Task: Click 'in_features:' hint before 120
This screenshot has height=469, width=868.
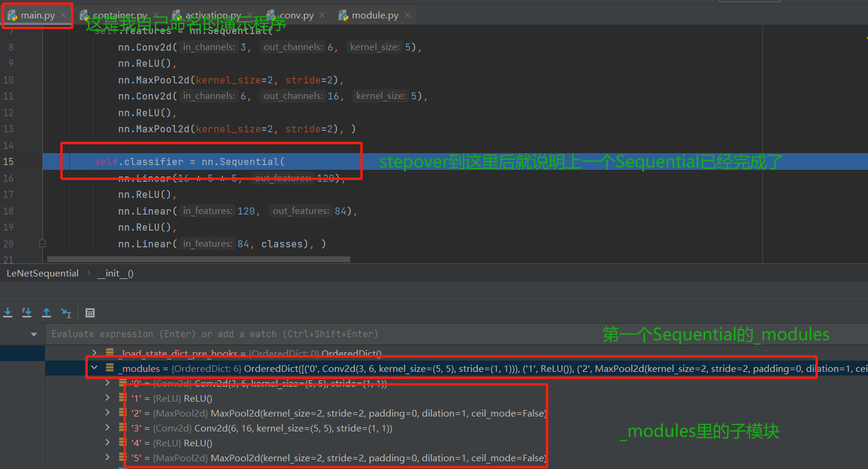Action: [207, 211]
